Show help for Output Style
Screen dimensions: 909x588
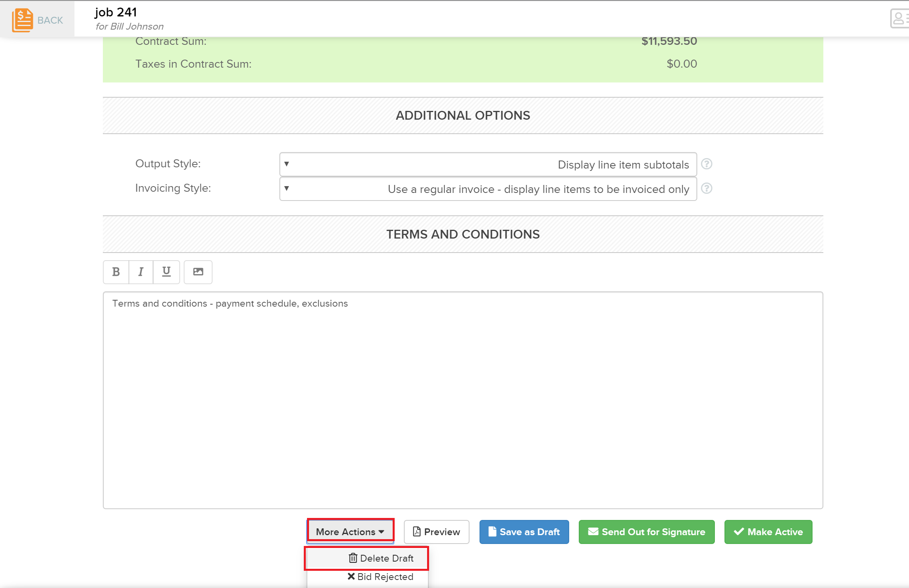707,164
